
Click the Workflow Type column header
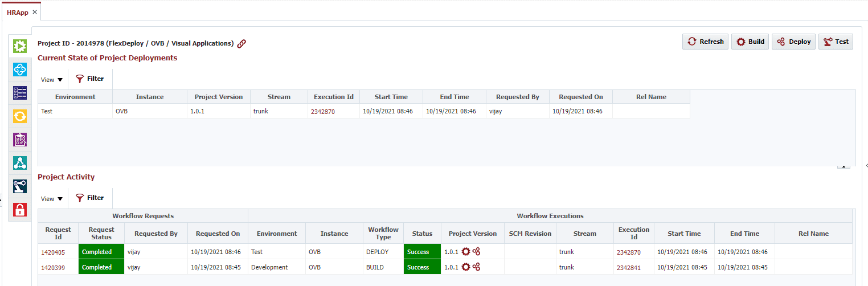pyautogui.click(x=383, y=234)
